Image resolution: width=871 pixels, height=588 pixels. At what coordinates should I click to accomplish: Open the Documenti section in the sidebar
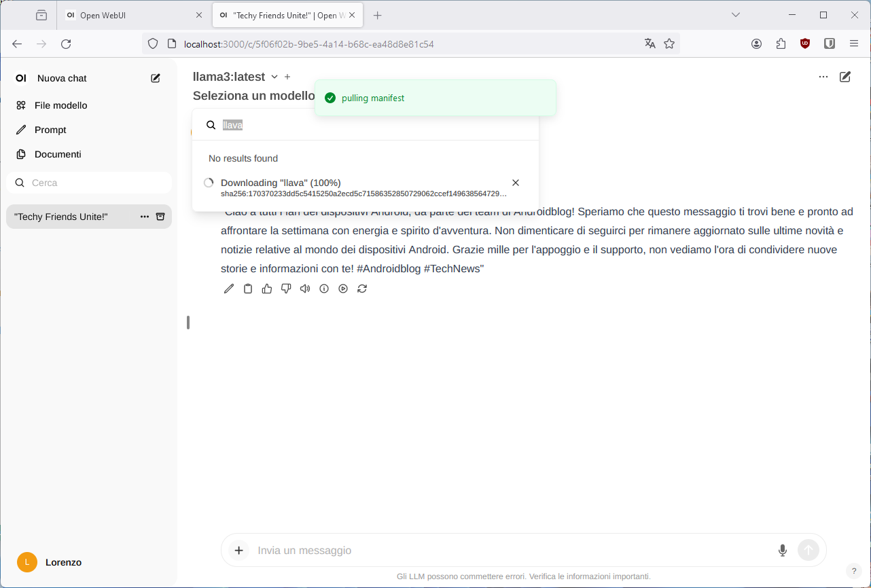coord(58,154)
